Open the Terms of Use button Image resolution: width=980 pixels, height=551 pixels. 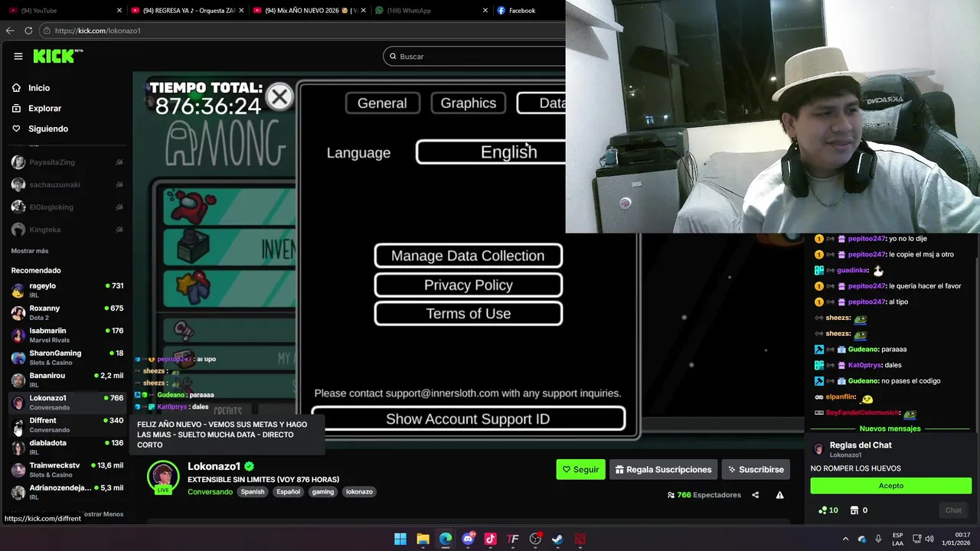(468, 313)
